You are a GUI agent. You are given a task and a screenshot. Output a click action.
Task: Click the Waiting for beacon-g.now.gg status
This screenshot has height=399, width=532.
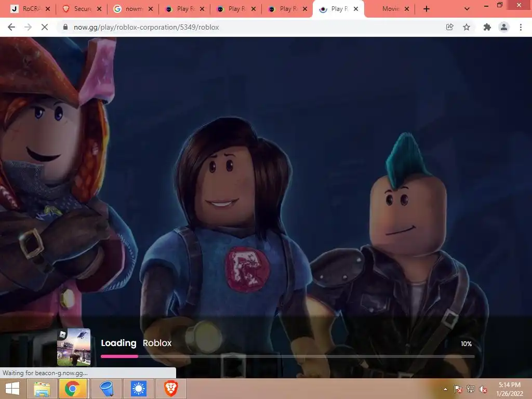pyautogui.click(x=45, y=373)
